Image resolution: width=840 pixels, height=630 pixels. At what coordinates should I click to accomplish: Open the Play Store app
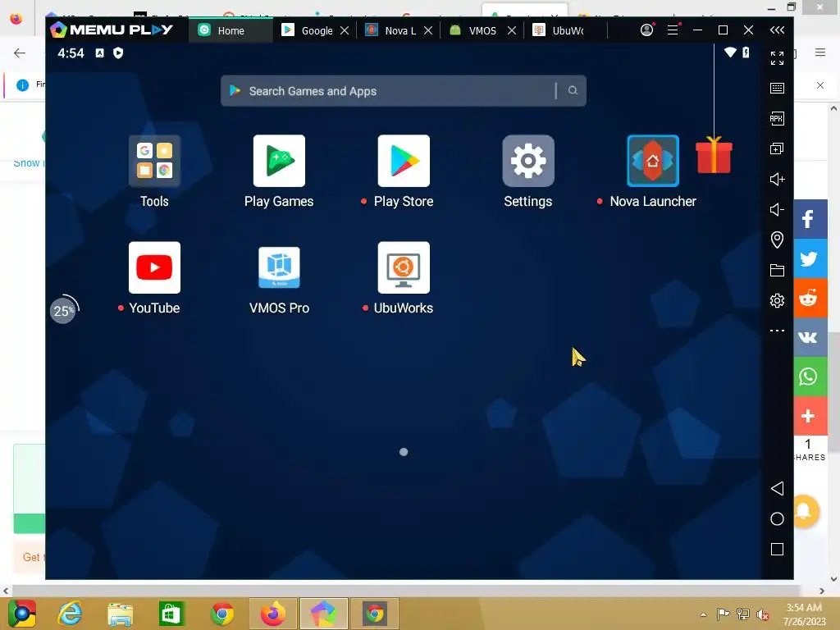(404, 161)
